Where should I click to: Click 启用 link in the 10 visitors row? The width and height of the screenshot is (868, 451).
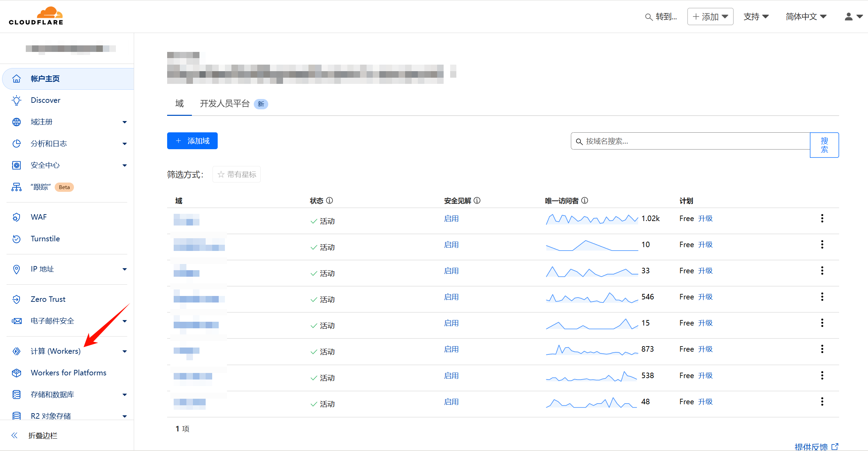[x=451, y=245]
